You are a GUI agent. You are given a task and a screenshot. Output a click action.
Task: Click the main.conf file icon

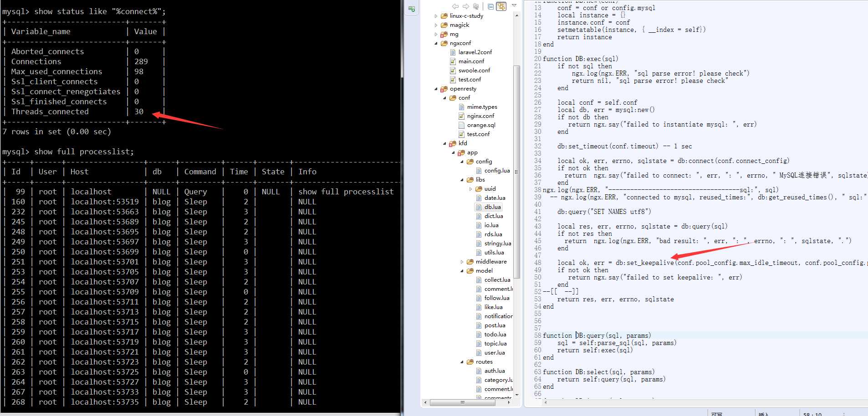pyautogui.click(x=453, y=61)
